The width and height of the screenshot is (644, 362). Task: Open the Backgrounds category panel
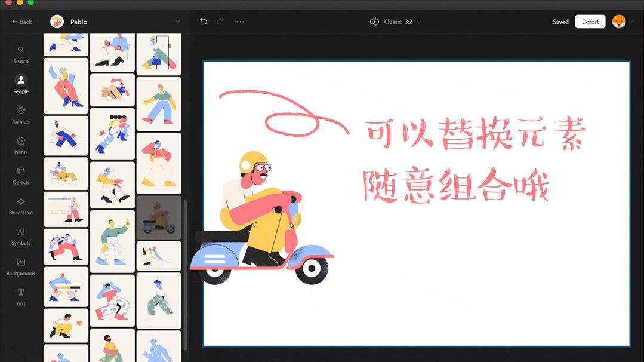tap(20, 265)
